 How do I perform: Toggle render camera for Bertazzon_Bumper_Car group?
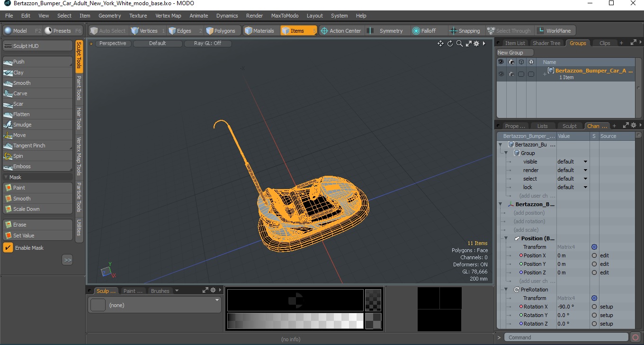[511, 74]
